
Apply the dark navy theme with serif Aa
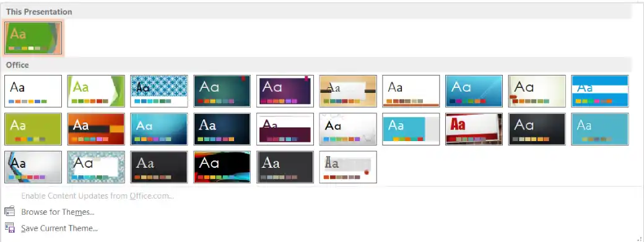[x=222, y=129]
